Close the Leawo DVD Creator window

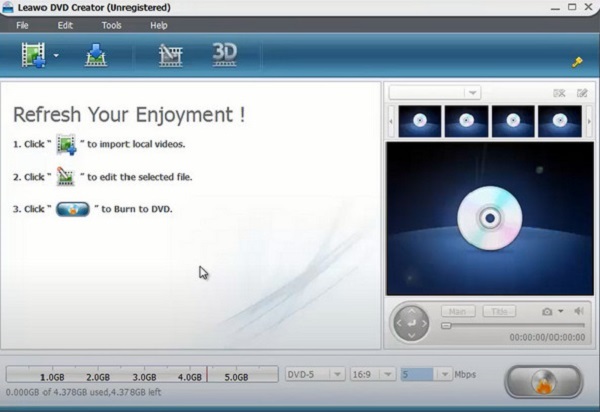[x=589, y=7]
